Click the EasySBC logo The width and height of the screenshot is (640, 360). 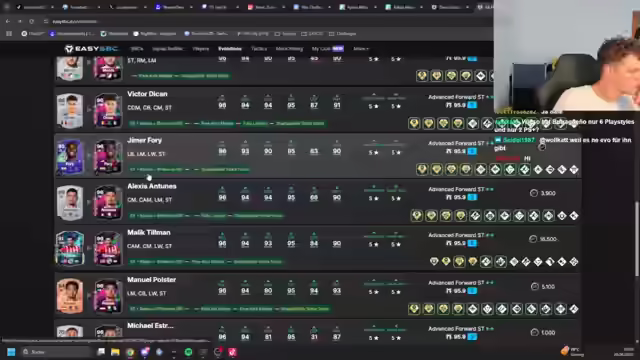pyautogui.click(x=92, y=49)
